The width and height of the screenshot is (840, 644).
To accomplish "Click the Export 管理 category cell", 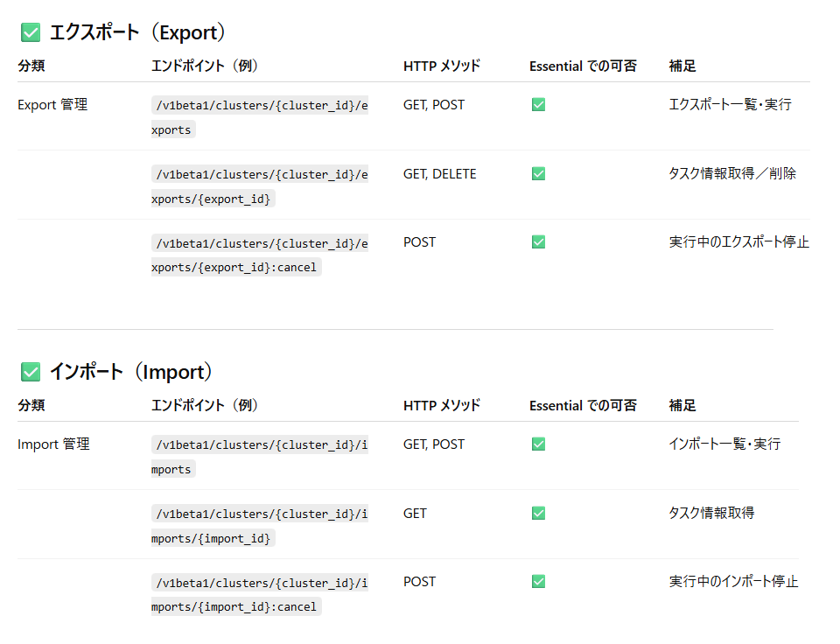I will click(52, 105).
